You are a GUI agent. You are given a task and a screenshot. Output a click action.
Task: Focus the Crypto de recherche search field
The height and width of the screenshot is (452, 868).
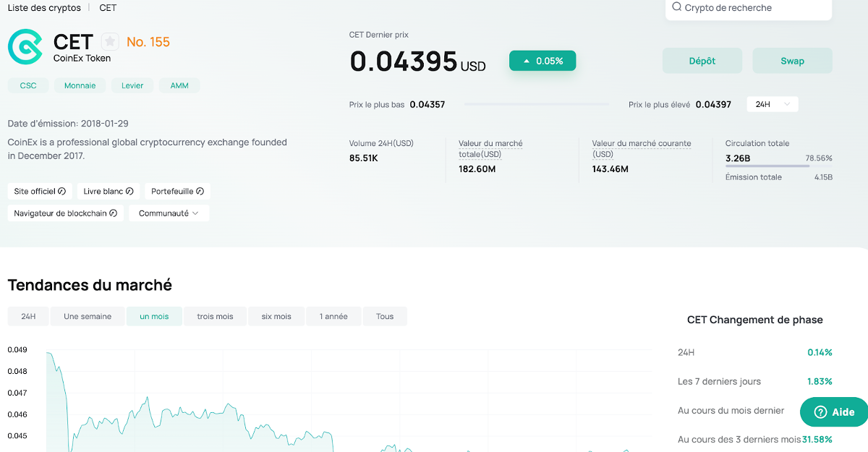pos(749,8)
